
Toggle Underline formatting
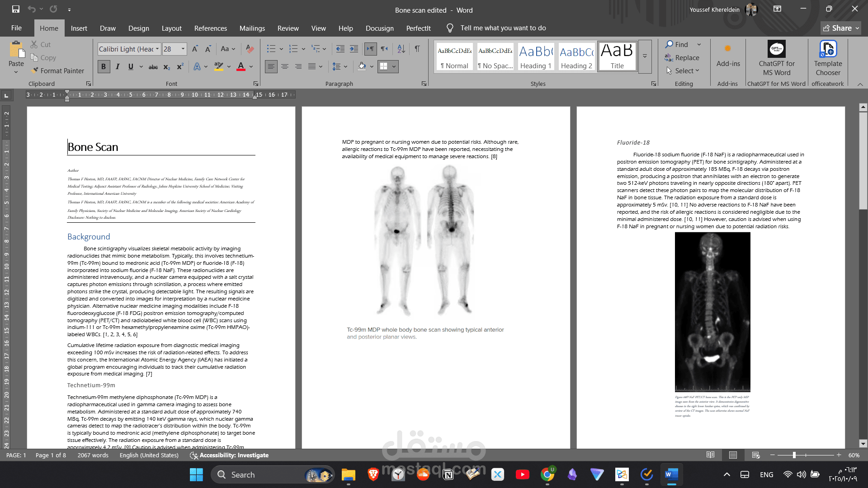click(x=131, y=66)
